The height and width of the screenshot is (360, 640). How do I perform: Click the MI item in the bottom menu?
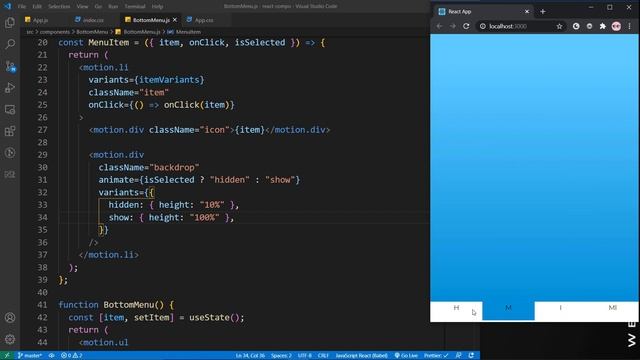612,311
